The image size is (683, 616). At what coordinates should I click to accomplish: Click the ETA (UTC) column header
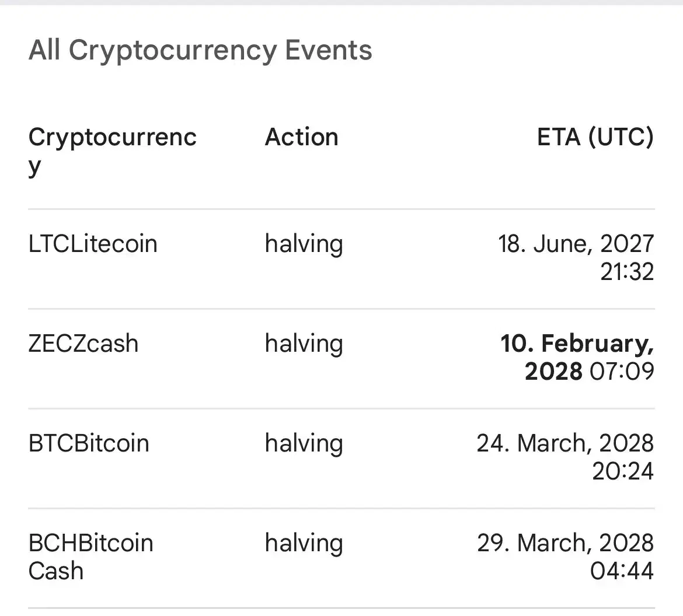[595, 138]
